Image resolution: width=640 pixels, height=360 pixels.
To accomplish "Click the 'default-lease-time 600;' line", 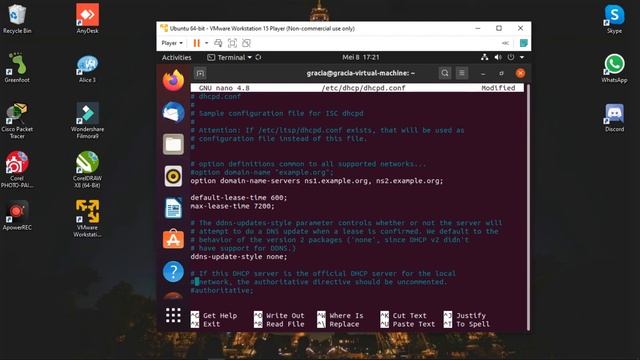I will [239, 198].
